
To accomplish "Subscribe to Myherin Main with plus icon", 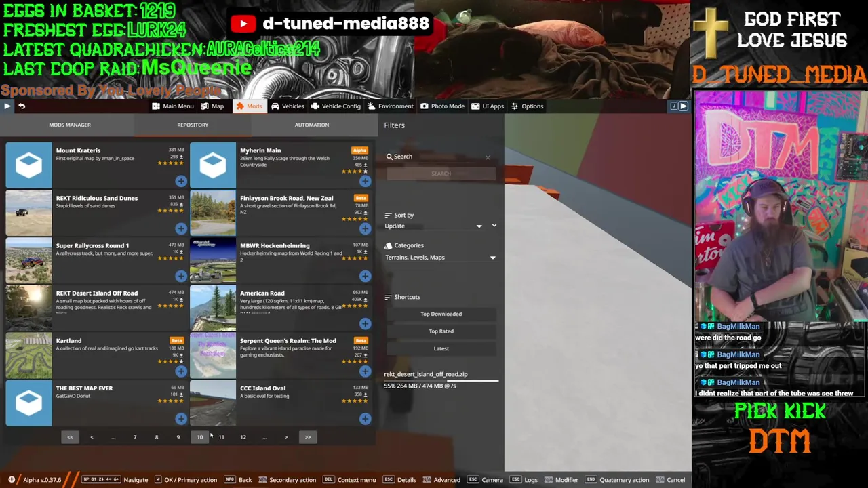I will point(365,181).
